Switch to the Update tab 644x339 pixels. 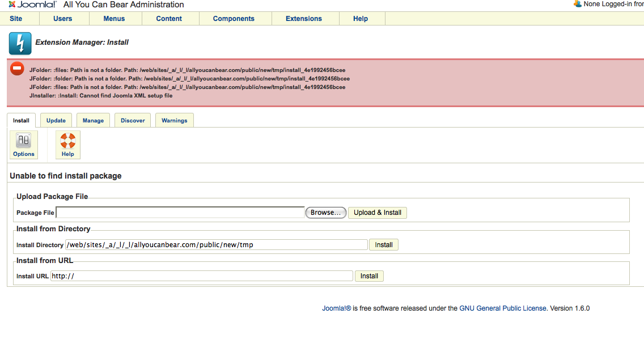click(56, 120)
